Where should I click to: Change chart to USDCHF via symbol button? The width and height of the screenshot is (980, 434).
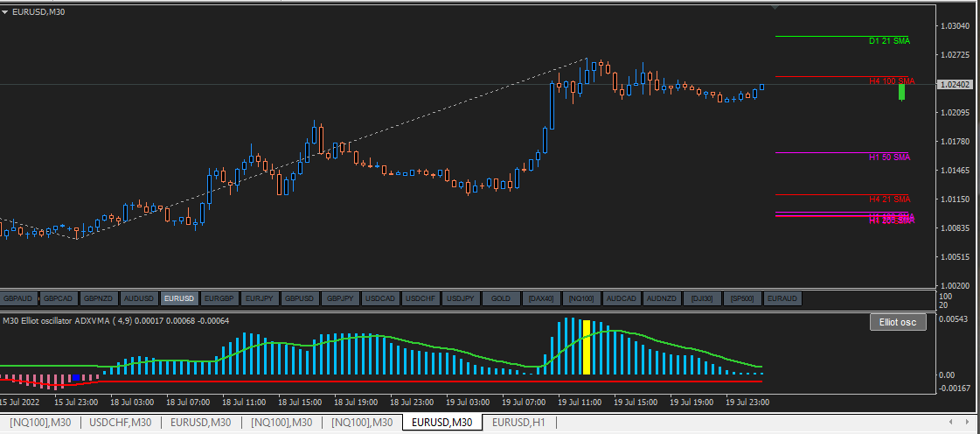(x=420, y=299)
